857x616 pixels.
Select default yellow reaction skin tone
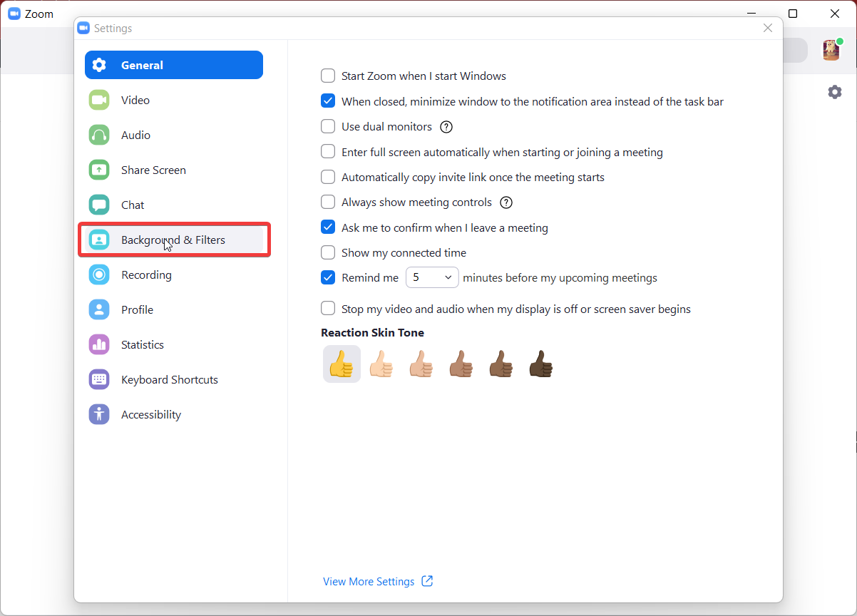pos(342,364)
